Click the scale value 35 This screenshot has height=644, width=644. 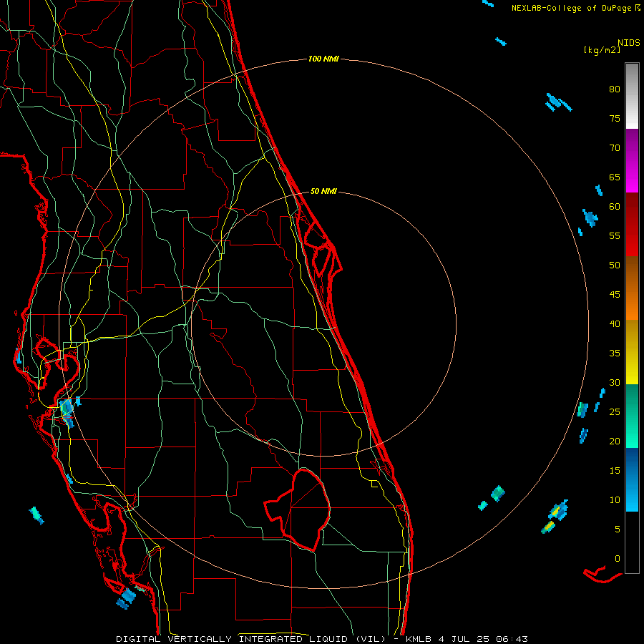pos(615,353)
